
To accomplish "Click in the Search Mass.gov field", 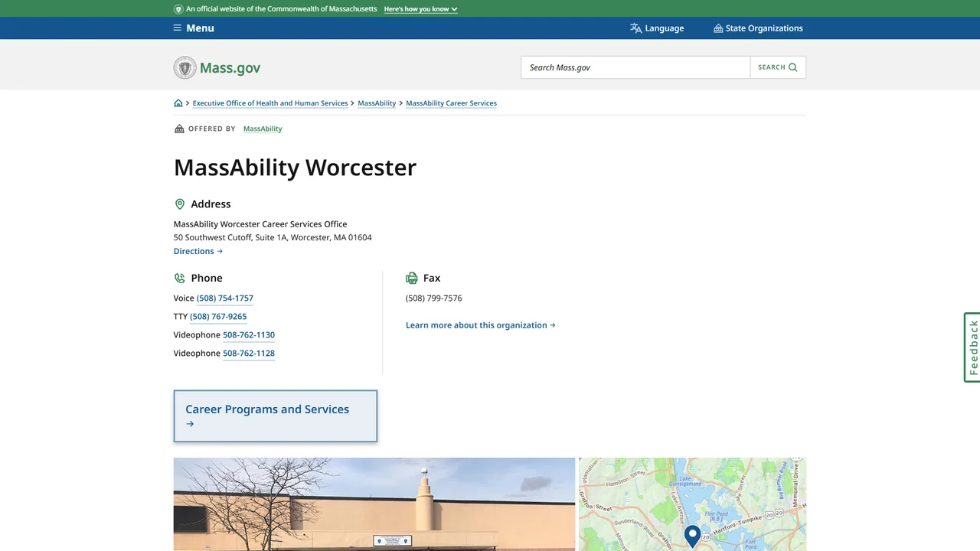I will [635, 67].
